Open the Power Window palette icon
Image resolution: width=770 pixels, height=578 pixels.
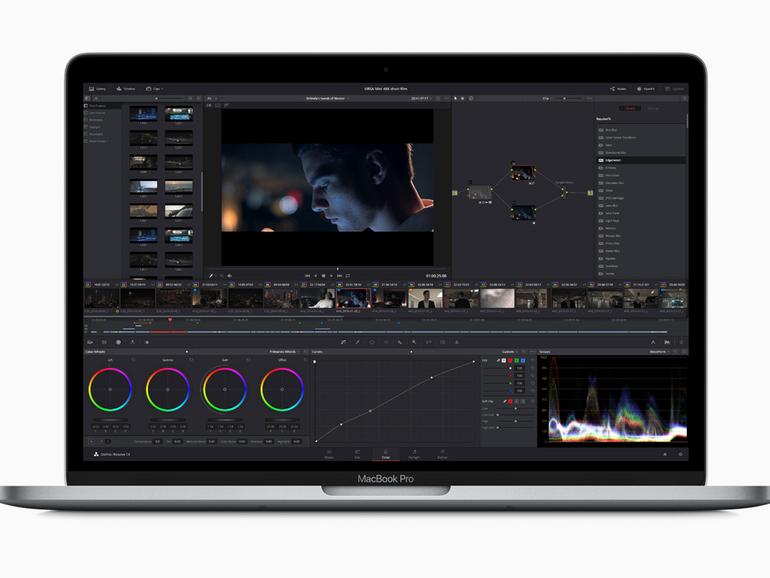click(x=372, y=342)
